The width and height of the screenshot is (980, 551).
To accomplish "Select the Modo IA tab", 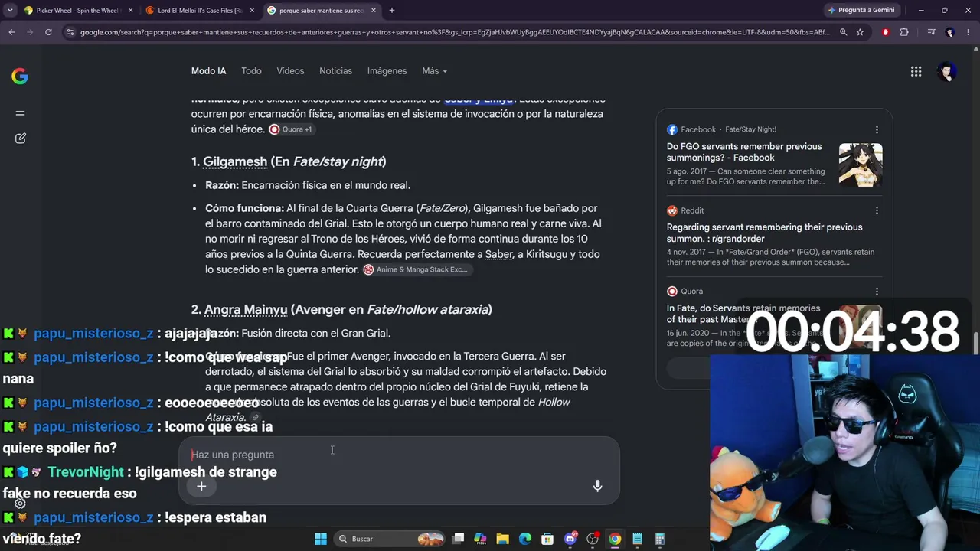I will click(208, 71).
